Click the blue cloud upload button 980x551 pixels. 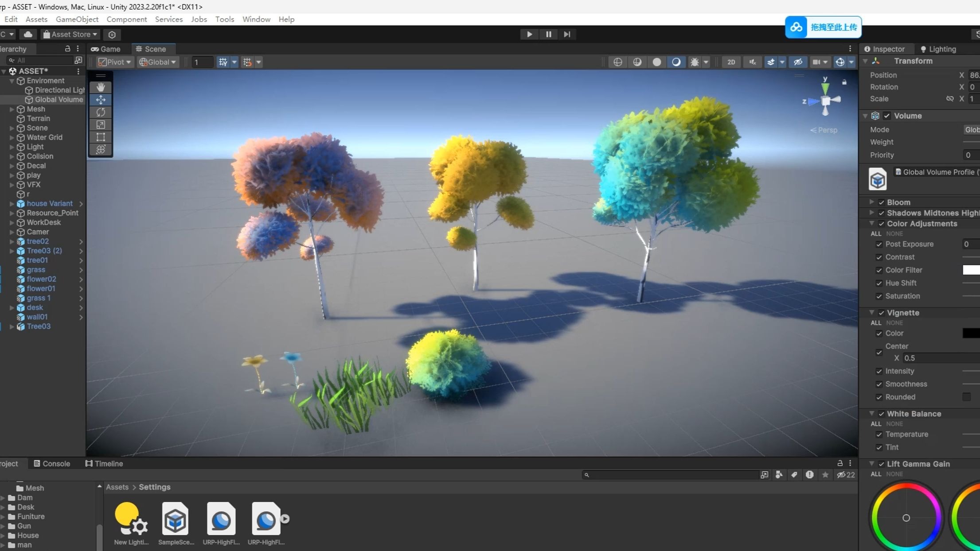pos(823,27)
